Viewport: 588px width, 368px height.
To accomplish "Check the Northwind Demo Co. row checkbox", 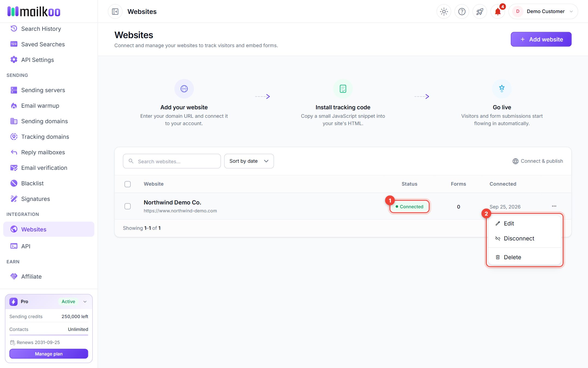I will coord(127,206).
